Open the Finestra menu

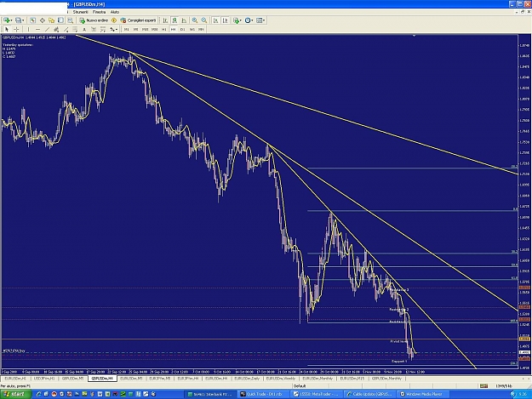click(99, 12)
